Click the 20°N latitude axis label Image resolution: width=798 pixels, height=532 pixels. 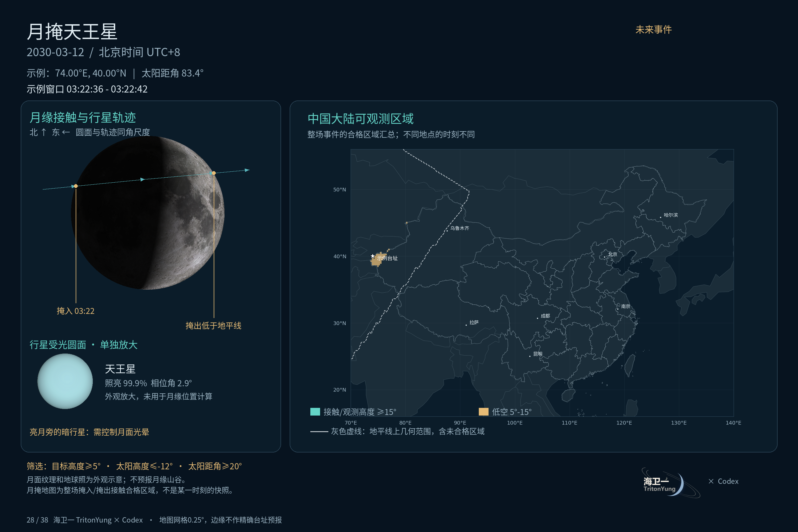[340, 390]
